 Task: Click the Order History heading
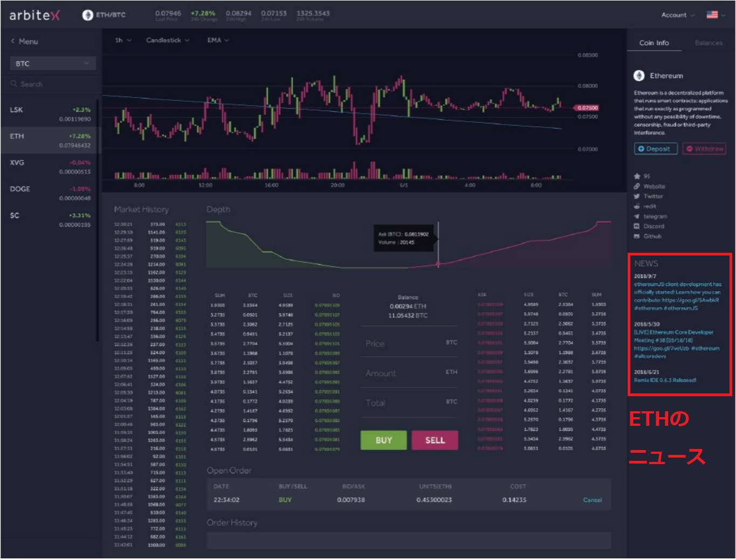click(232, 522)
